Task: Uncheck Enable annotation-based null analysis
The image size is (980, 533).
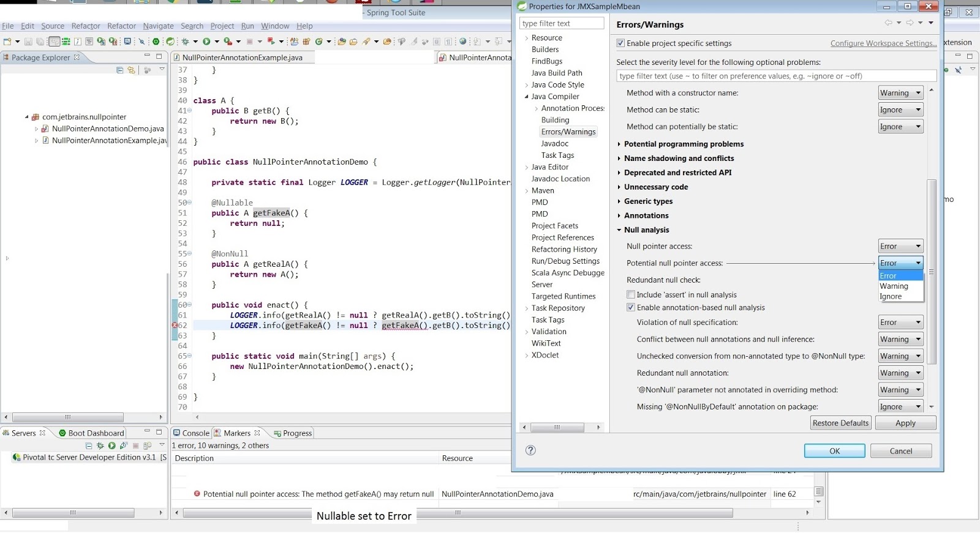Action: pos(631,308)
